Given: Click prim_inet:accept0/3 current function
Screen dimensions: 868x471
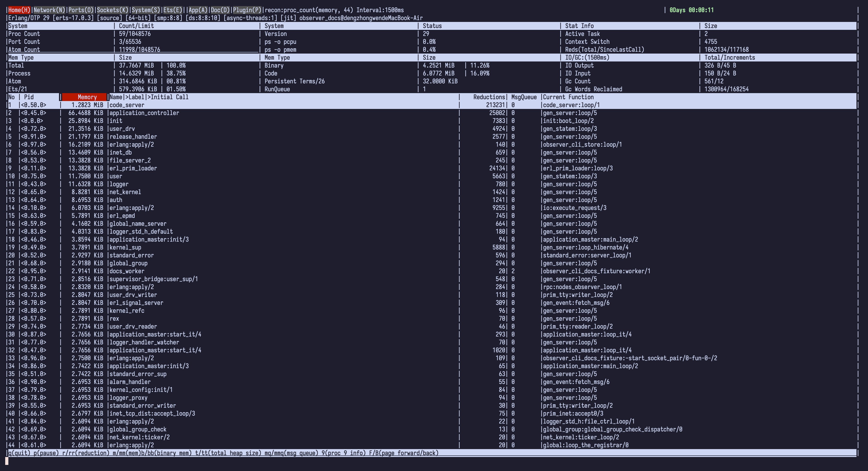Looking at the screenshot, I should coord(573,414).
